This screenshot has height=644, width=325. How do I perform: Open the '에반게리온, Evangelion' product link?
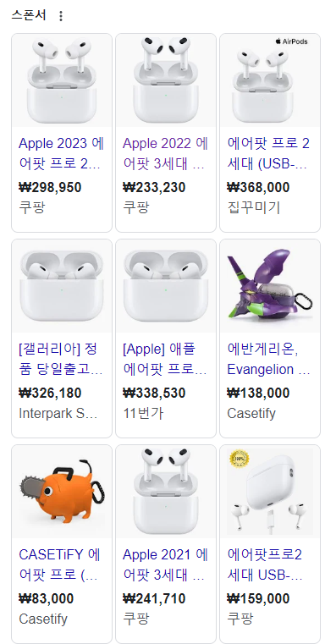pos(268,360)
